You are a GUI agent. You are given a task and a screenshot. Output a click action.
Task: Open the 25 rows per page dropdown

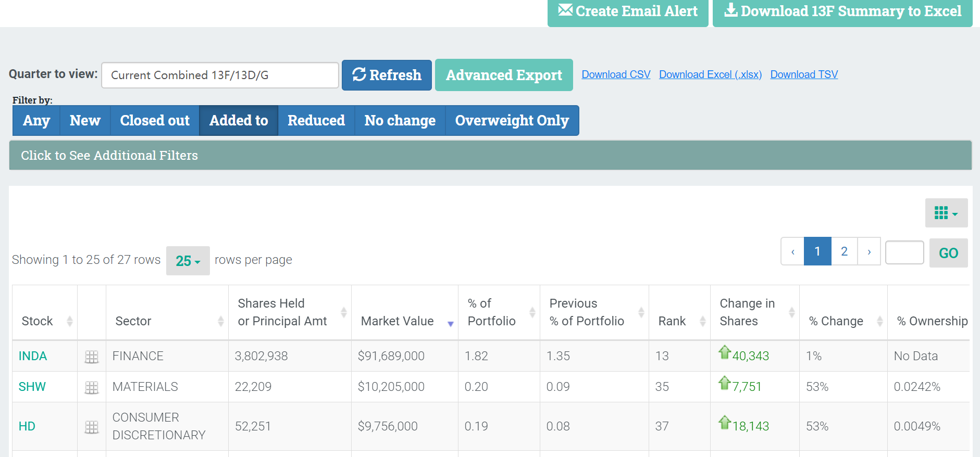coord(188,261)
